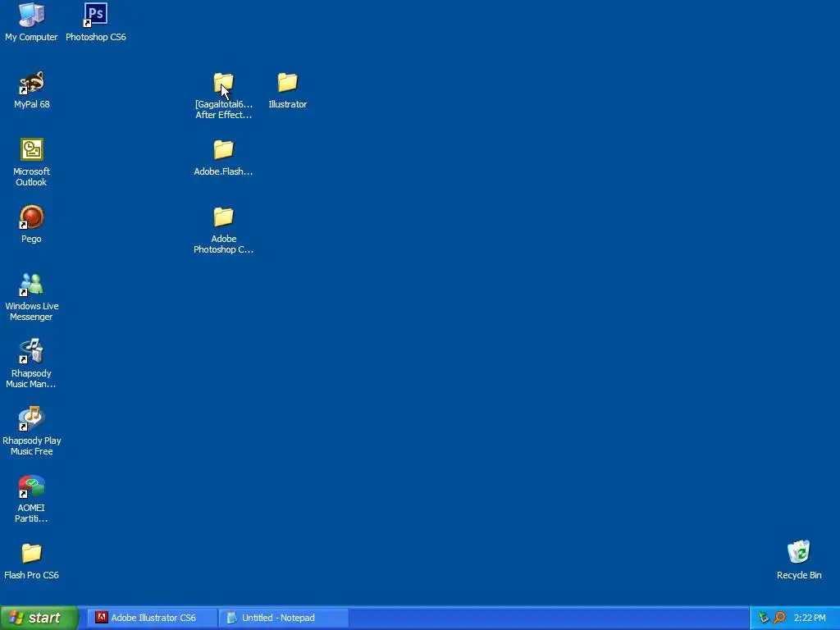
Task: Select the Gagaltotal After Effects folder
Action: coord(223,83)
